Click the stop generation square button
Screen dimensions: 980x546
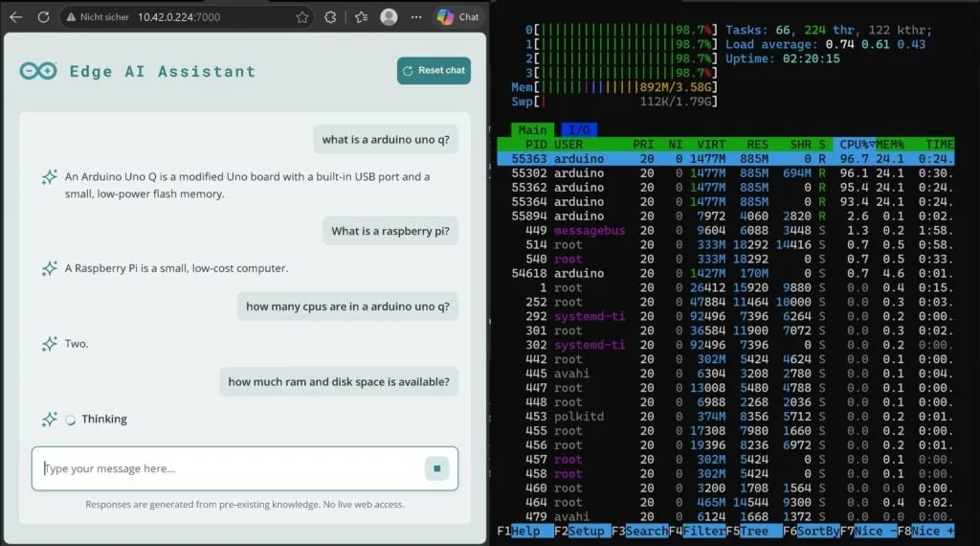click(436, 468)
